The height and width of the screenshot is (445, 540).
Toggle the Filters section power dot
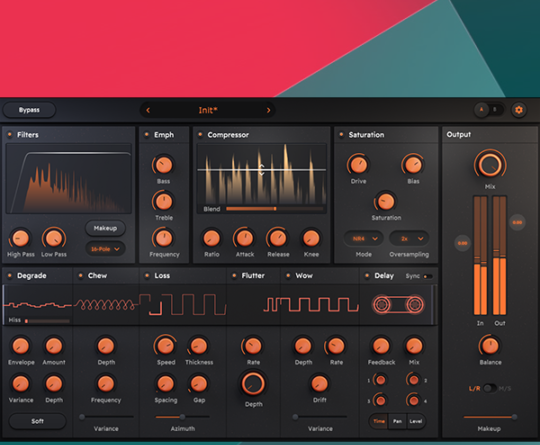pos(10,134)
